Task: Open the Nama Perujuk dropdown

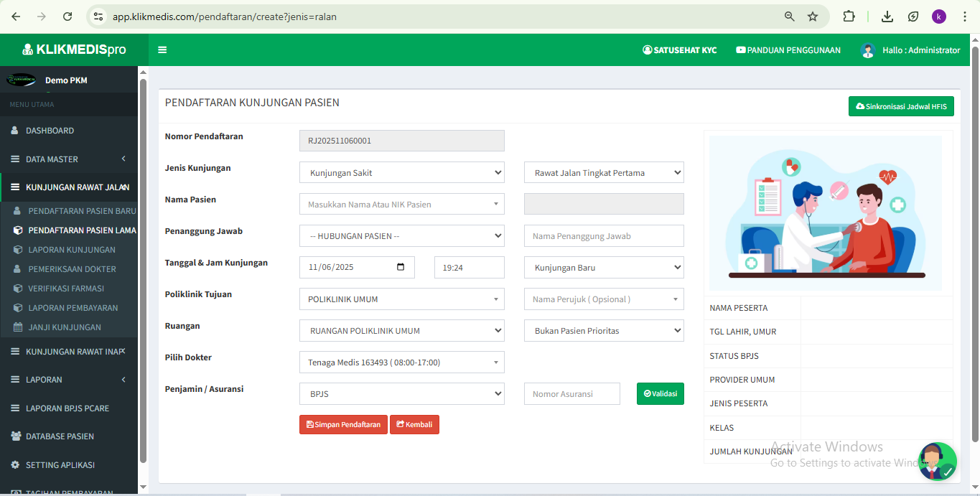Action: 604,299
